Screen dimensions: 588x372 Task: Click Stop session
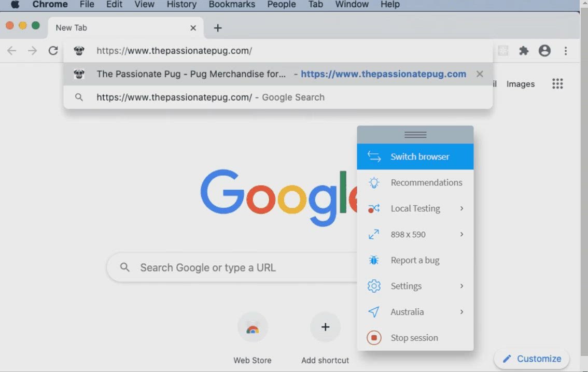415,337
